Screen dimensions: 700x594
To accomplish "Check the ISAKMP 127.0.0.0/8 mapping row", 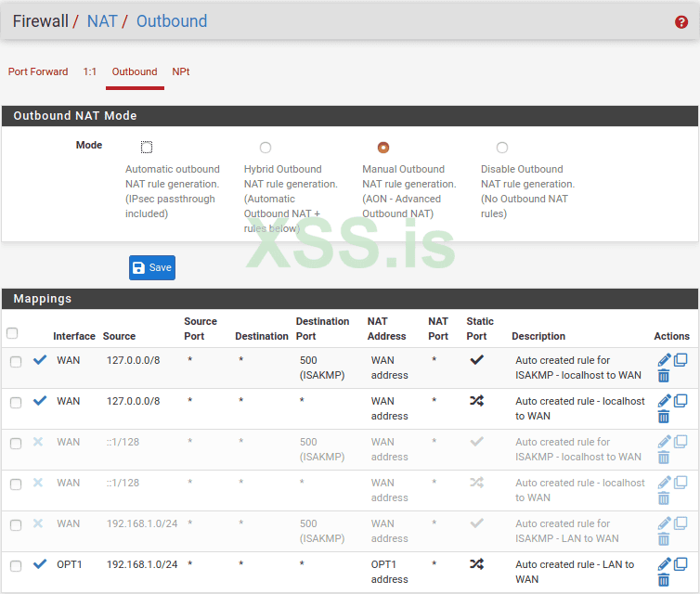I will [x=16, y=361].
